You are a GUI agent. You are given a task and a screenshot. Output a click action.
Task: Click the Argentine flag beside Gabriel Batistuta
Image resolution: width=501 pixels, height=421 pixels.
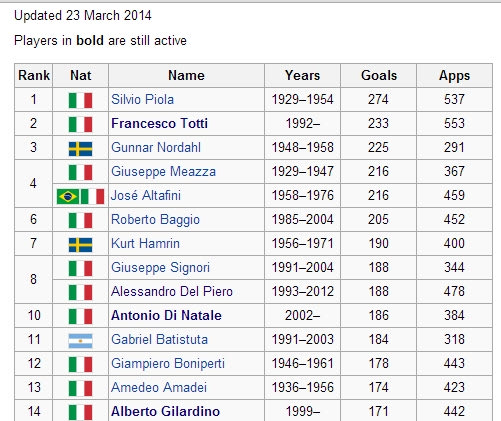[80, 341]
